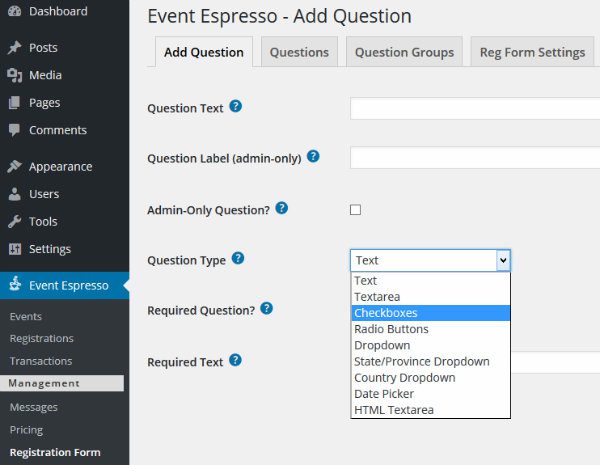Viewport: 600px width, 465px height.
Task: Select Country Dropdown option
Action: click(430, 378)
